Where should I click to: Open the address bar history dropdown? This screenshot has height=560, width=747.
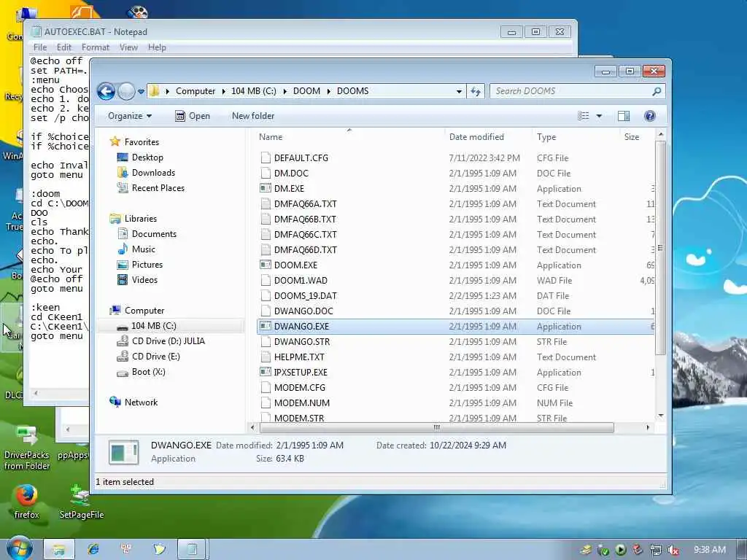tap(459, 91)
